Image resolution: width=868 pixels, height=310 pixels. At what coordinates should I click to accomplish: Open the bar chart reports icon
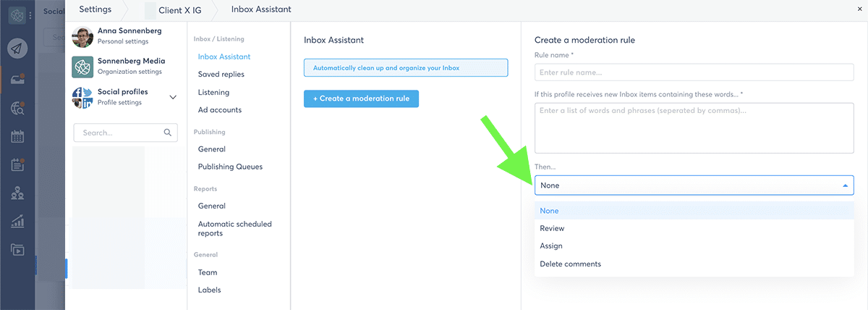point(17,222)
